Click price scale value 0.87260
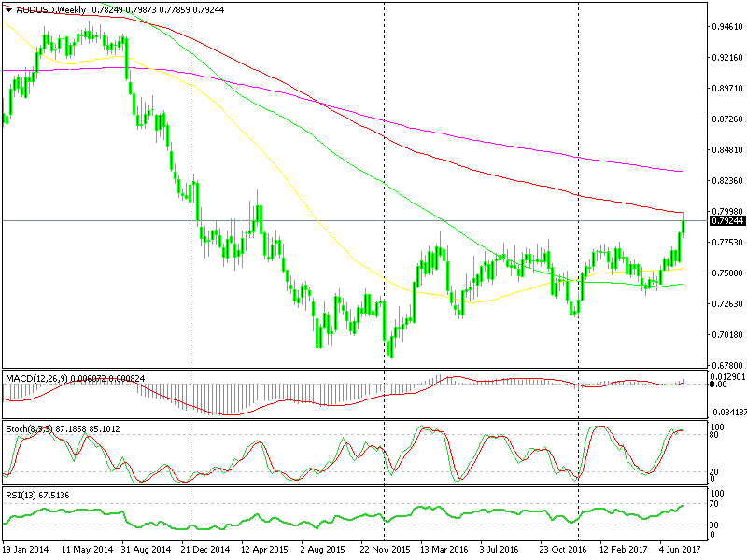 (x=727, y=119)
